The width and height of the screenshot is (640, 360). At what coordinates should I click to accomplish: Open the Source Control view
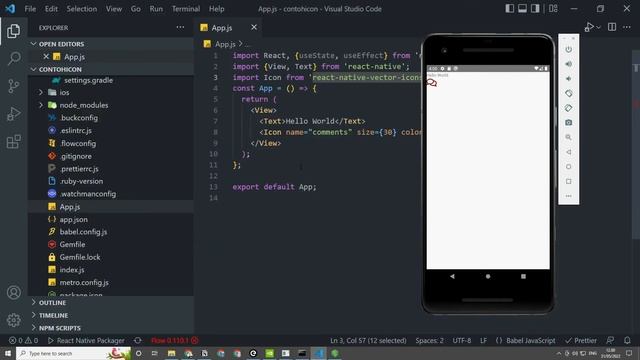13,86
